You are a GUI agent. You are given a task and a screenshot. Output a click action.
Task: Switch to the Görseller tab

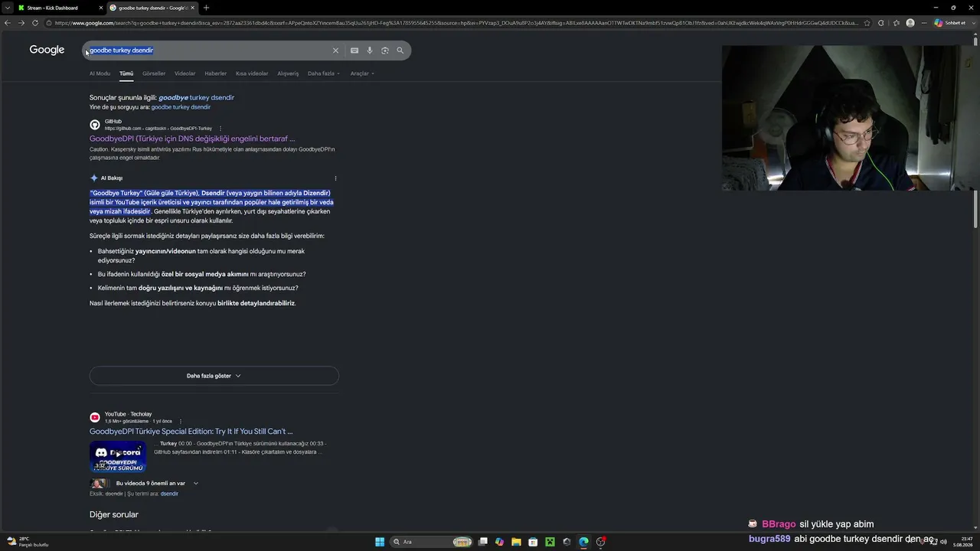pos(154,73)
